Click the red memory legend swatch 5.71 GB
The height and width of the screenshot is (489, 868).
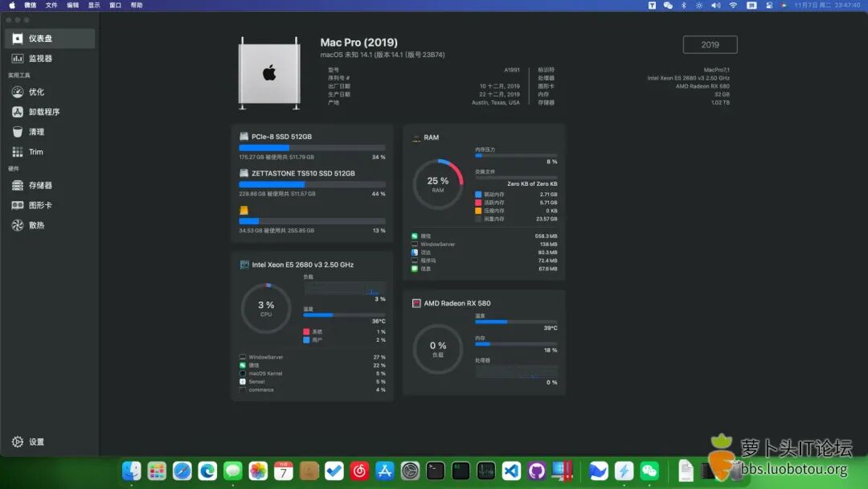(478, 203)
